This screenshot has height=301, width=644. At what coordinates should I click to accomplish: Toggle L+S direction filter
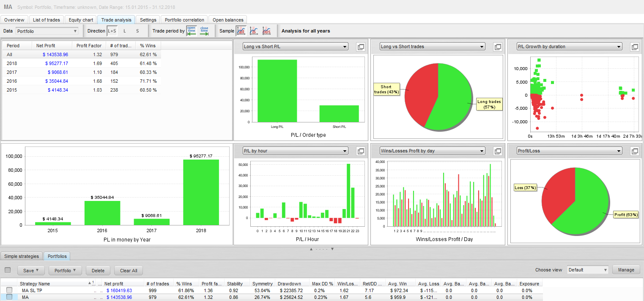pyautogui.click(x=112, y=31)
